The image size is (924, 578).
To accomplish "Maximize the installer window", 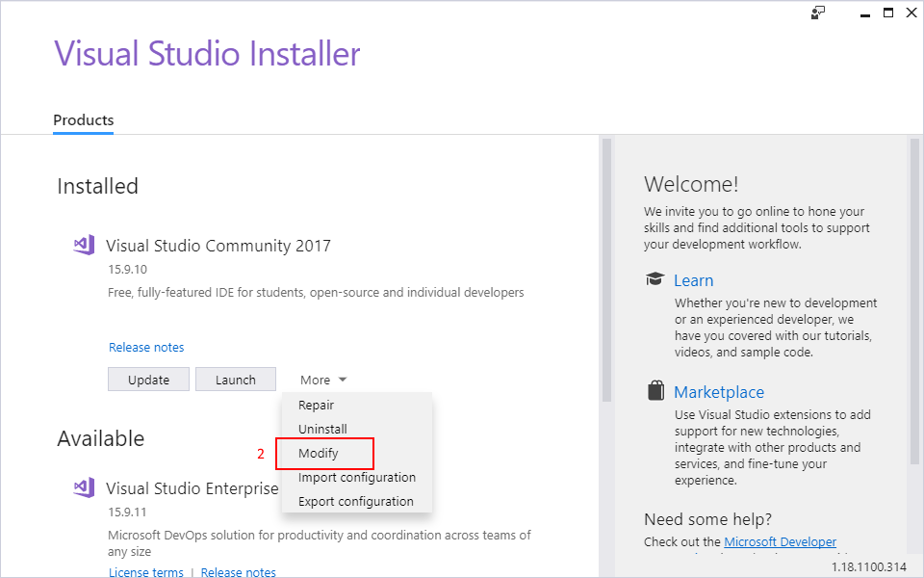I will pyautogui.click(x=888, y=13).
